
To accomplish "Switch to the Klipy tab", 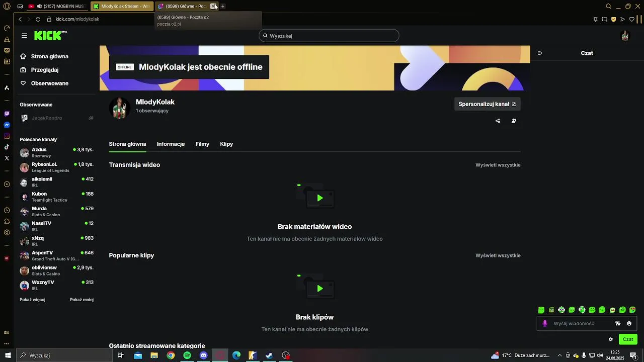I will [x=226, y=144].
